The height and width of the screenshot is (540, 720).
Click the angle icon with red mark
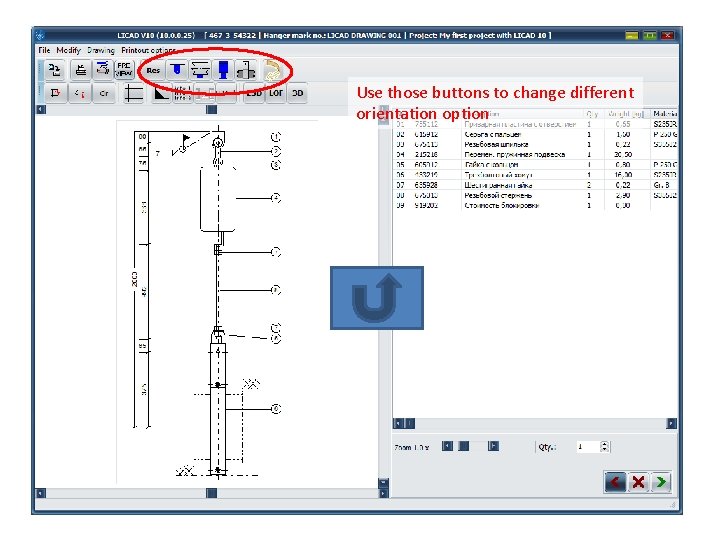pos(79,93)
